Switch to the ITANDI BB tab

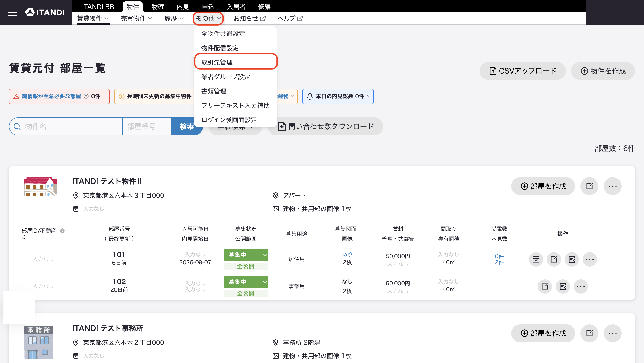[x=98, y=7]
